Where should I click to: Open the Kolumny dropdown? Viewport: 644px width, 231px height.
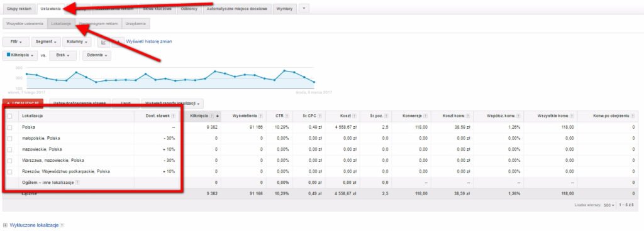pos(77,42)
